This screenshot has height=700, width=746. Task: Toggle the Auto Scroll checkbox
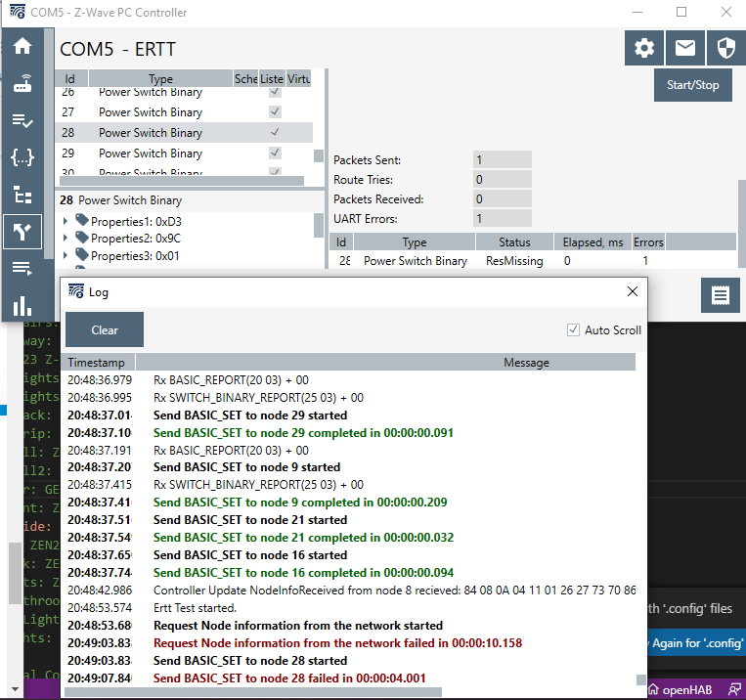[573, 329]
